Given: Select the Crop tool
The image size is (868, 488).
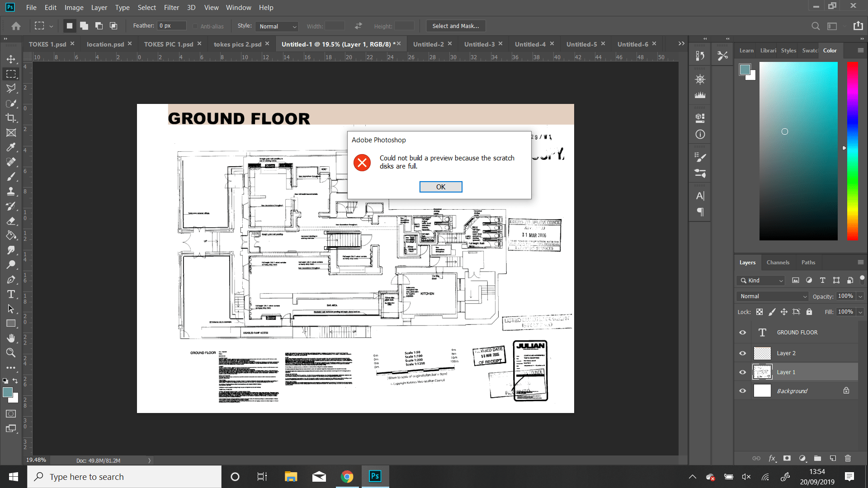Looking at the screenshot, I should pyautogui.click(x=11, y=118).
